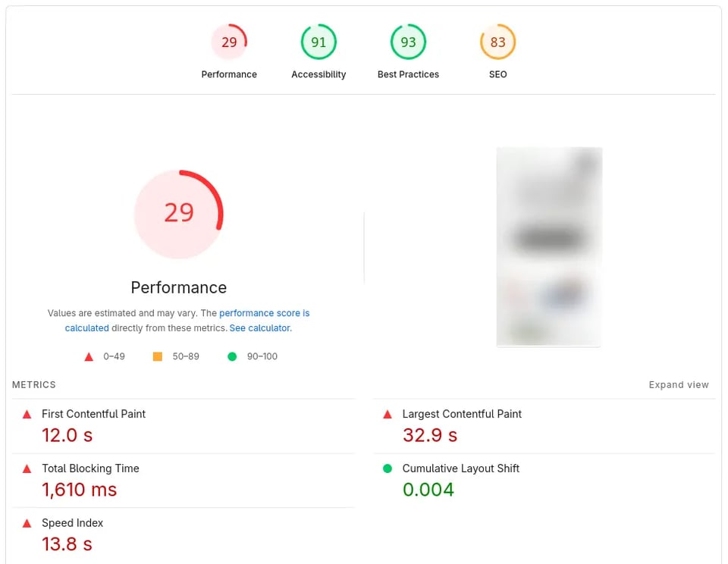Click the SEO score gauge showing 83
This screenshot has height=564, width=728.
click(497, 42)
